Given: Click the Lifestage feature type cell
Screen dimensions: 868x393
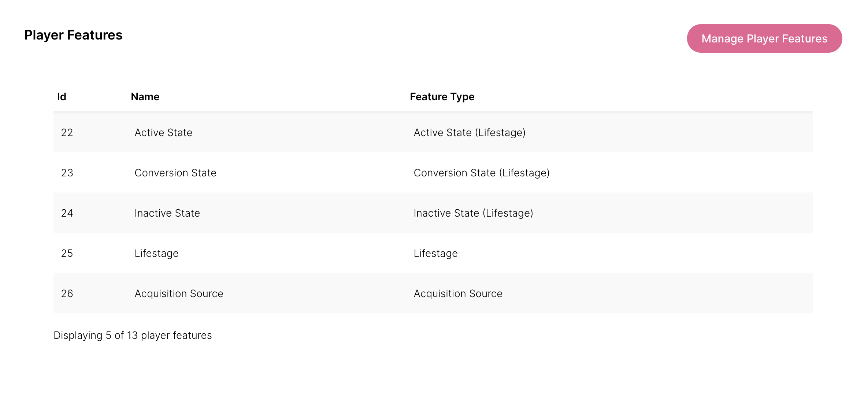Looking at the screenshot, I should pos(435,253).
